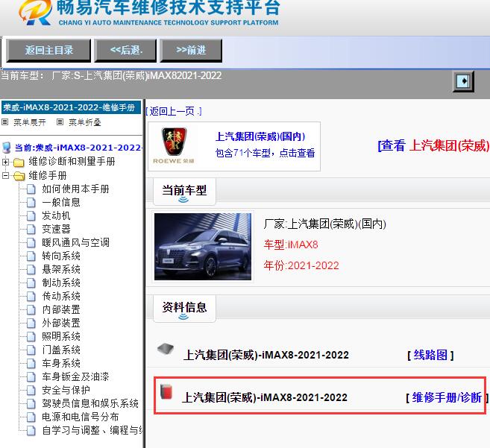This screenshot has width=490, height=448.
Task: Click the 返回主目录 button
Action: pyautogui.click(x=48, y=50)
